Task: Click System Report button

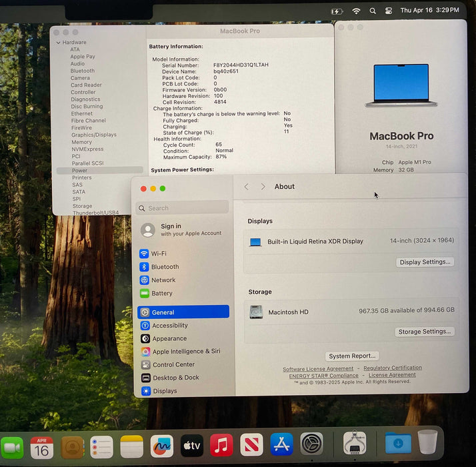Action: point(352,356)
